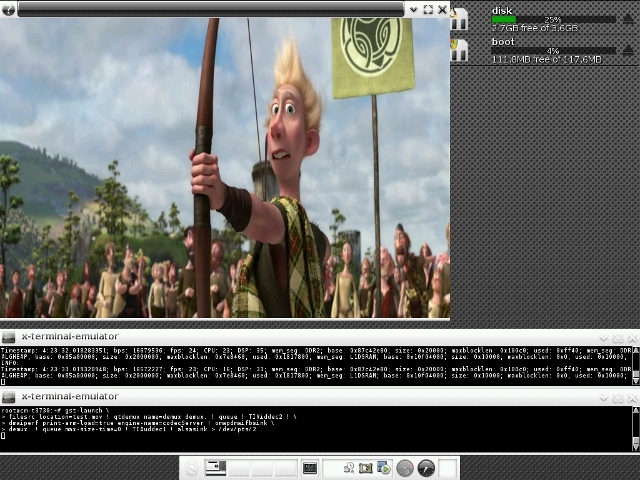Click the lower terminal scrollbar up arrow

pos(636,410)
